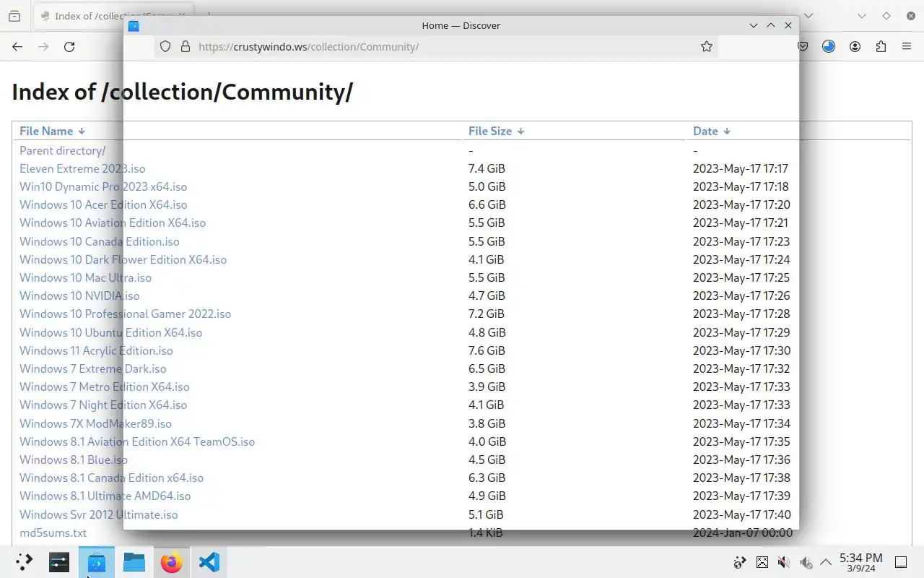This screenshot has width=924, height=578.
Task: Open Firefox hamburger application menu
Action: click(x=907, y=46)
